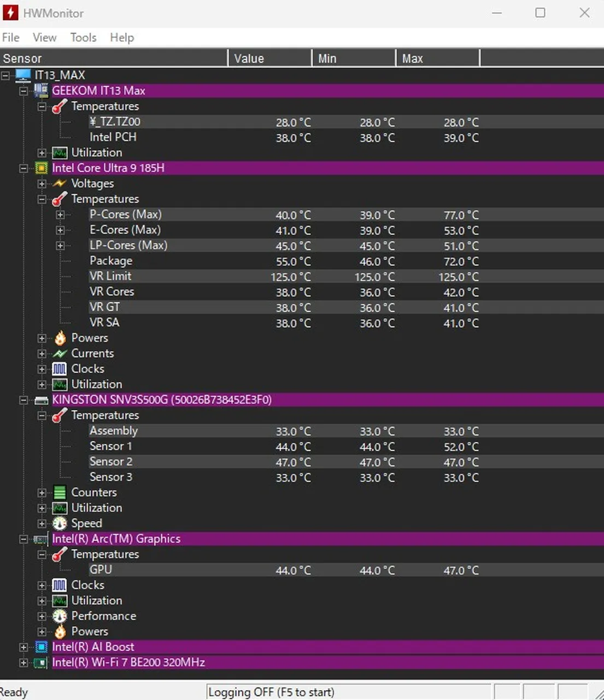Click the Wi-Fi 7 BE200 network card icon
Screen dimensions: 604x700
tap(41, 663)
